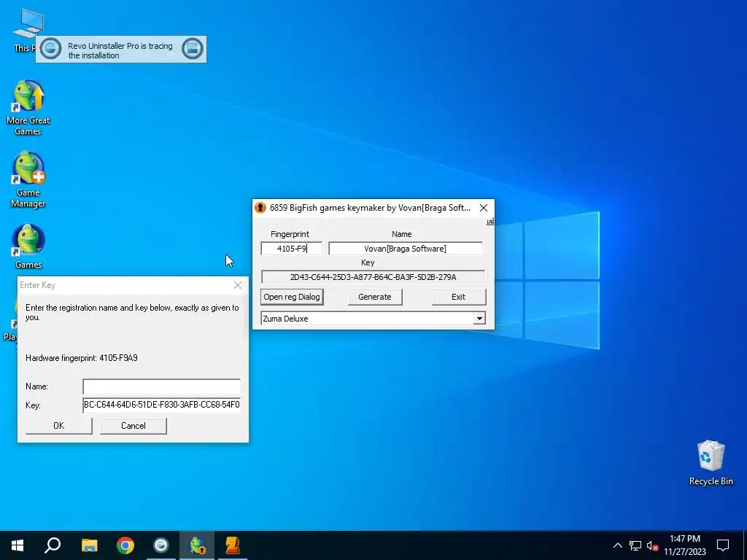Click the Revo Uninstaller left round tracing icon
Viewport: 747px width, 560px height.
tap(50, 49)
